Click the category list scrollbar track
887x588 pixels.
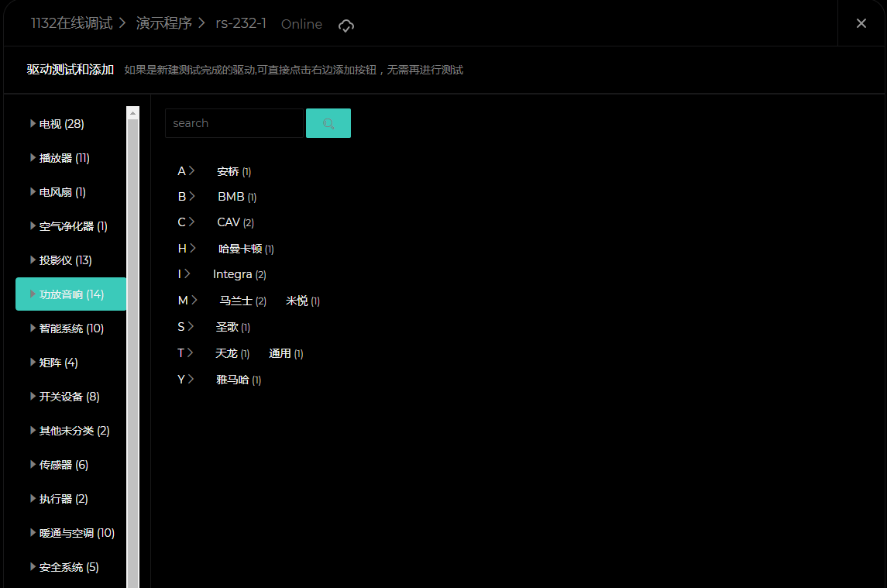pos(133,354)
